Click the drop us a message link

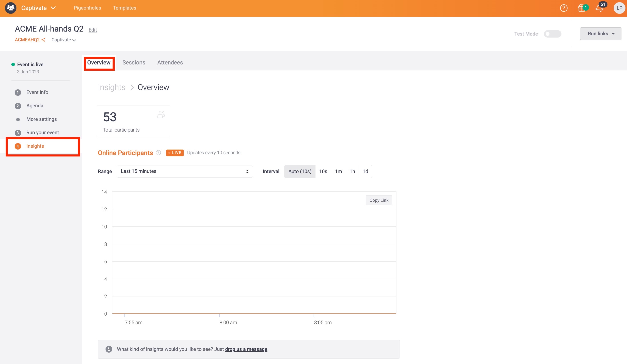pyautogui.click(x=246, y=349)
